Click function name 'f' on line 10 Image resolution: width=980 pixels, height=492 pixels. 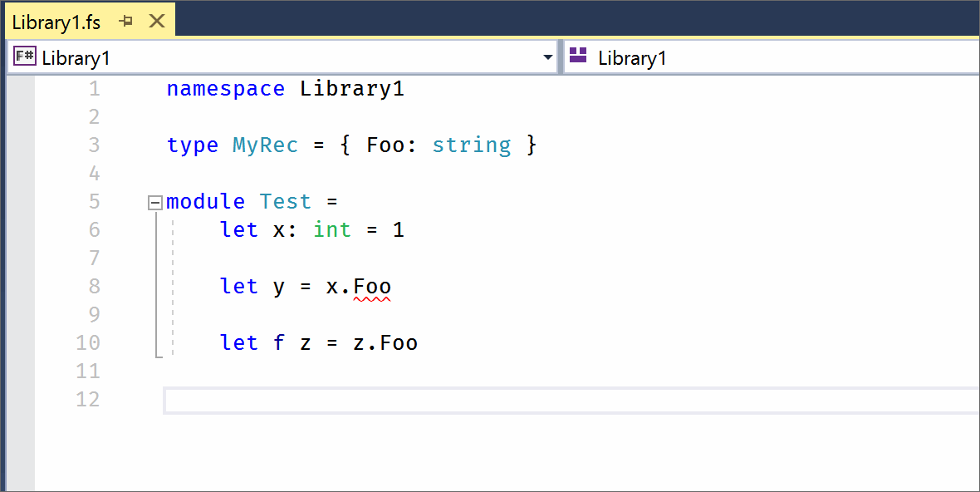point(279,342)
